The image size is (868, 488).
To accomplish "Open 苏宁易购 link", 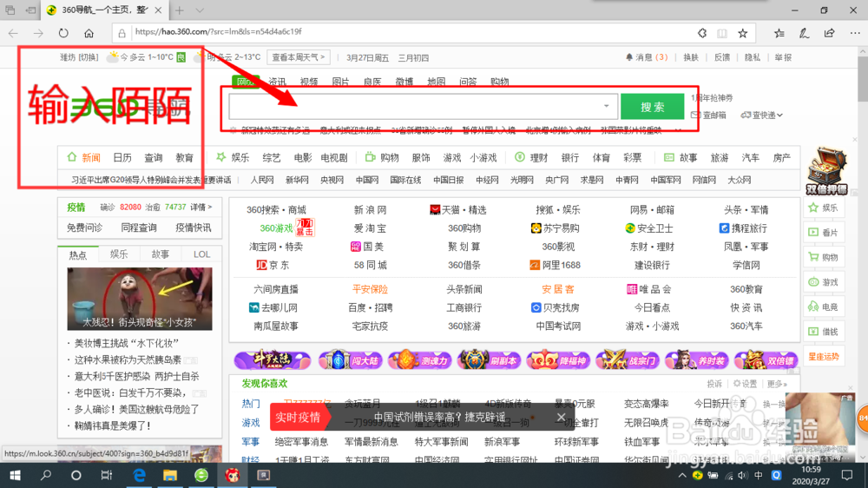I will point(555,228).
